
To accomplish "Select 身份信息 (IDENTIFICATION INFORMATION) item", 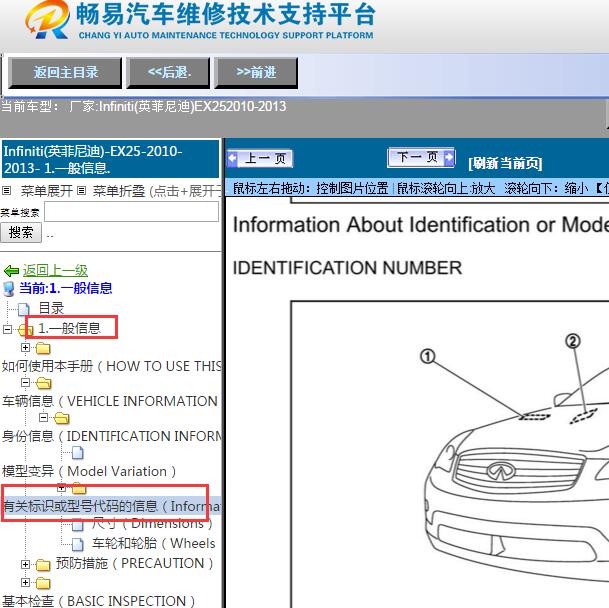I will click(x=111, y=436).
